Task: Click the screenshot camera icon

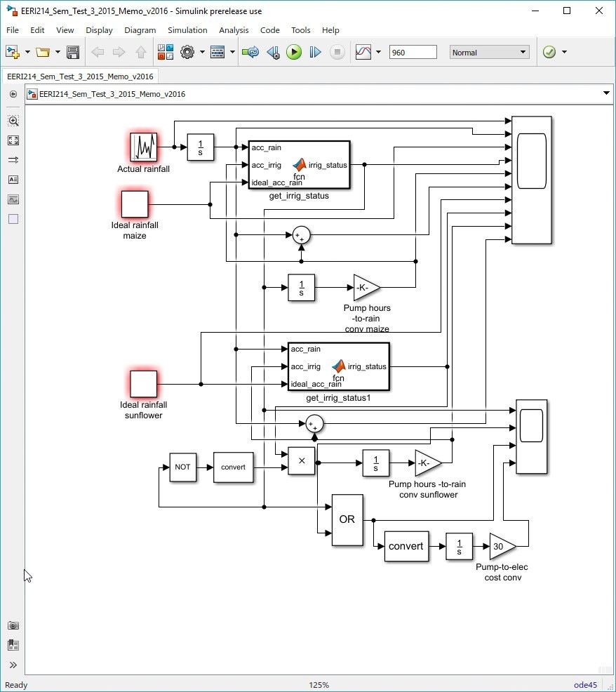Action: pos(13,625)
